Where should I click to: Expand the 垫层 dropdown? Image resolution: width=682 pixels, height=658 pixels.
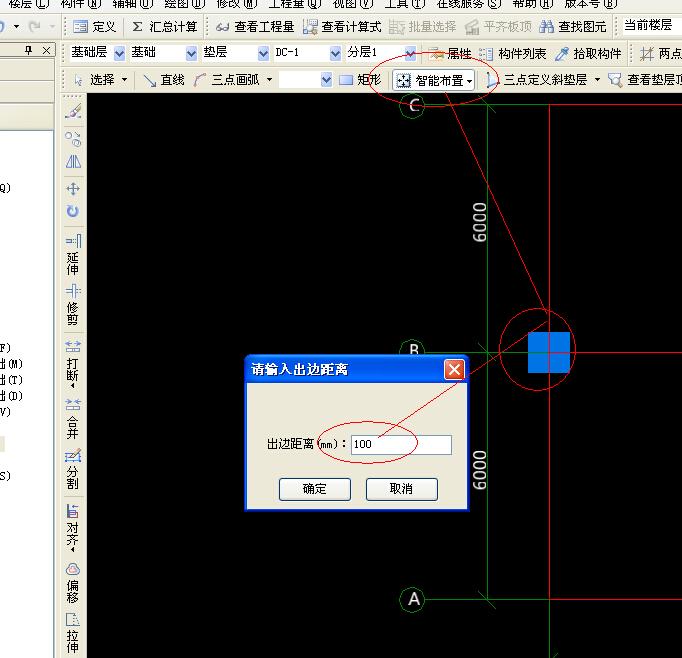click(263, 54)
